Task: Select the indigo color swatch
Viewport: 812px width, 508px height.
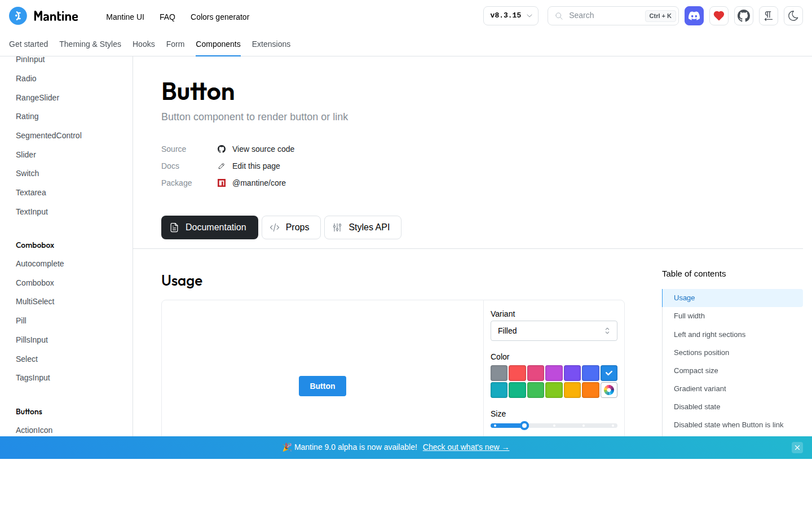Action: [590, 373]
